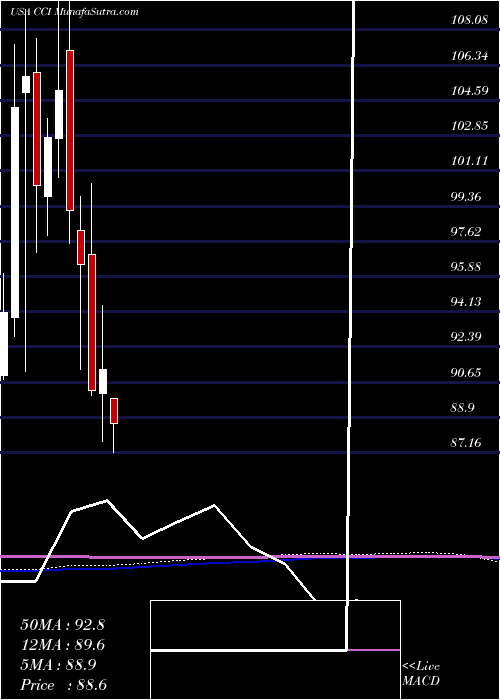The image size is (500, 700).
Task: Click the 101.11 price axis label
Action: pyautogui.click(x=470, y=161)
